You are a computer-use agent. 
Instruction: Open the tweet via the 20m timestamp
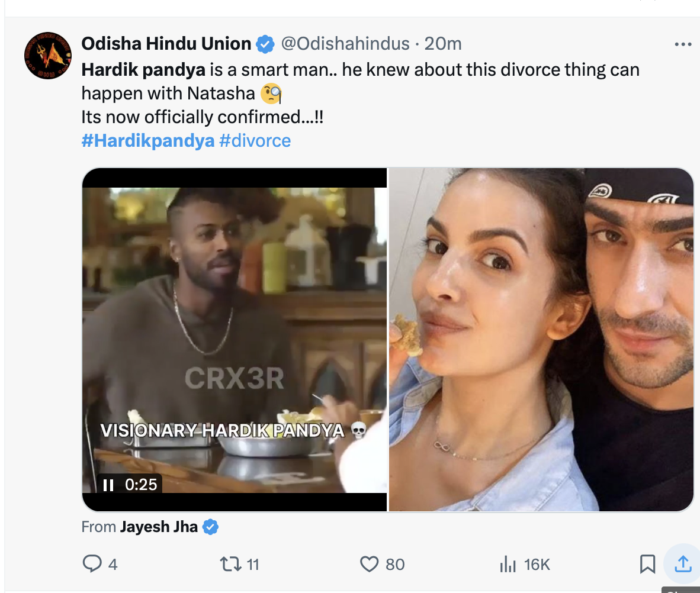444,44
